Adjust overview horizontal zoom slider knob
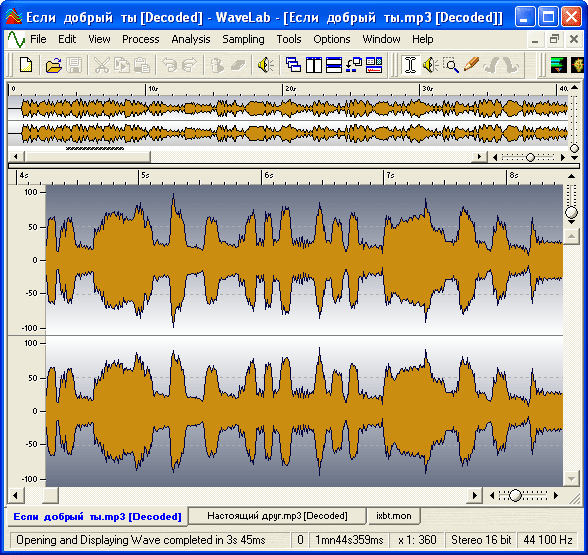Screen dimensions: 588x555 click(x=530, y=157)
